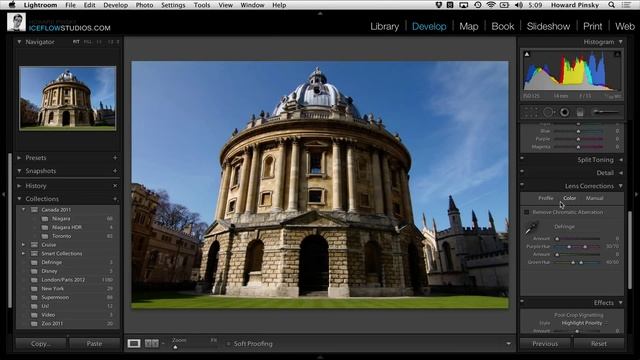Select the Graduated Filter tool
This screenshot has height=360, width=640.
tap(580, 112)
